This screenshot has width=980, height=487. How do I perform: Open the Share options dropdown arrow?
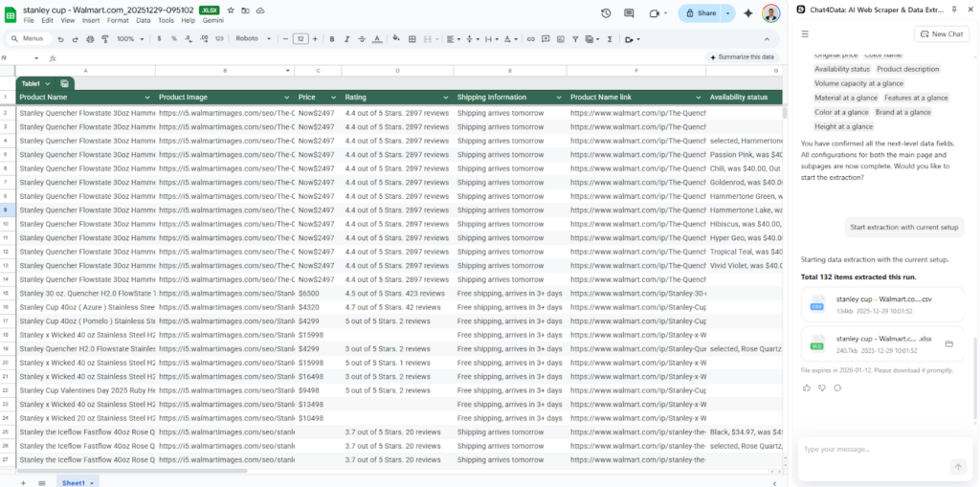(727, 13)
